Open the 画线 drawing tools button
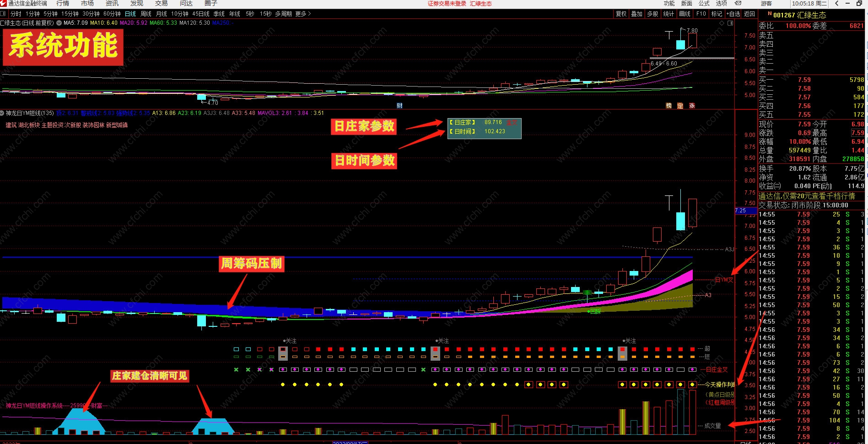868x444 pixels. pyautogui.click(x=685, y=14)
